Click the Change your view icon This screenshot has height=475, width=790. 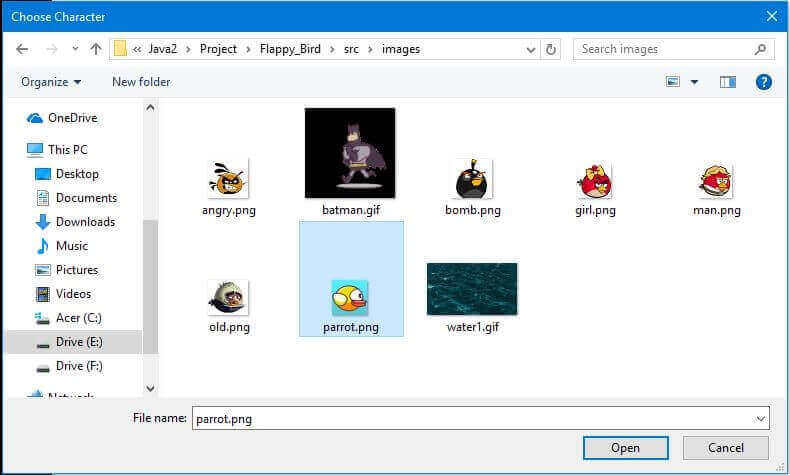click(673, 82)
